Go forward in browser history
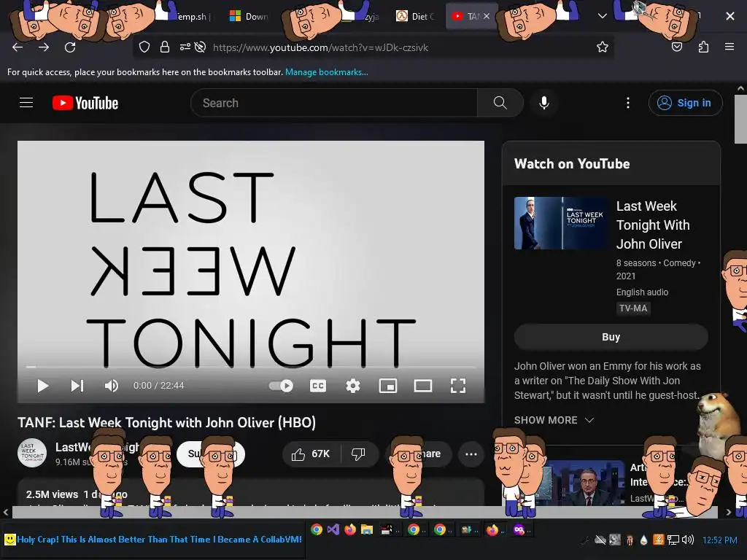Image resolution: width=747 pixels, height=560 pixels. click(44, 47)
